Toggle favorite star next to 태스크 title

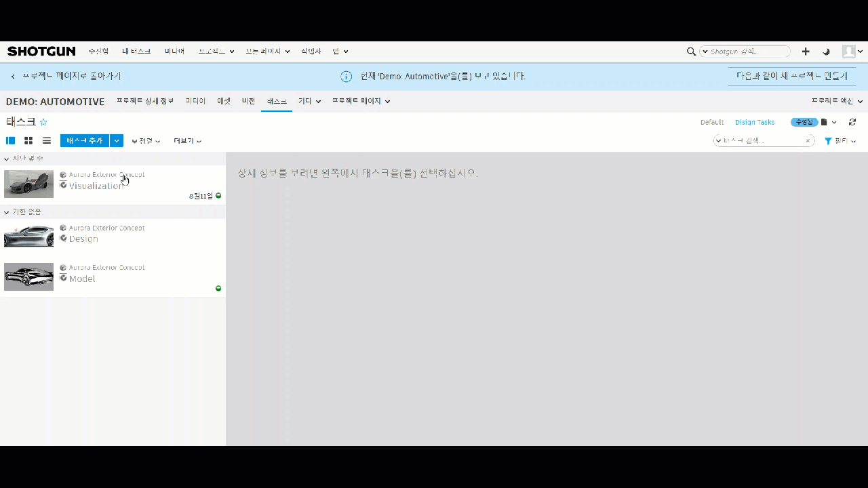[43, 122]
